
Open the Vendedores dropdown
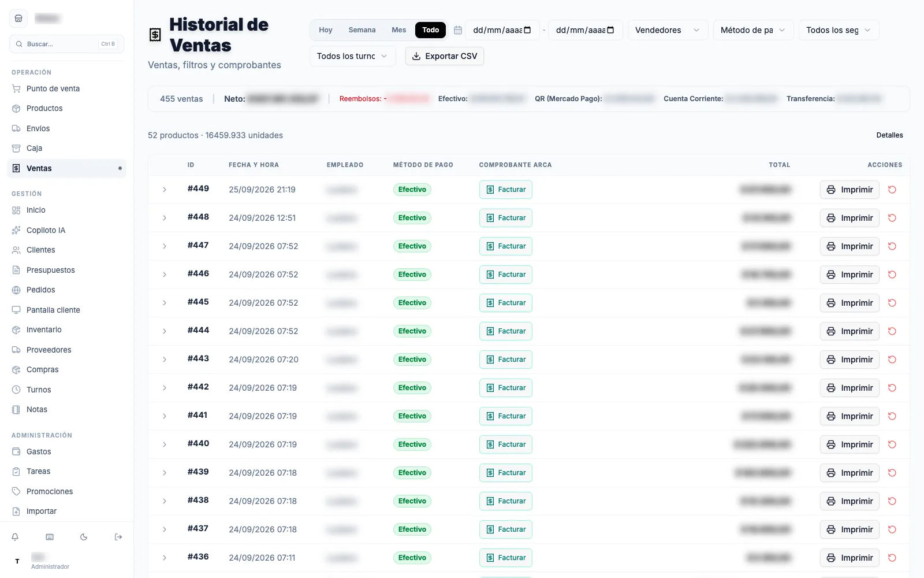(x=668, y=30)
